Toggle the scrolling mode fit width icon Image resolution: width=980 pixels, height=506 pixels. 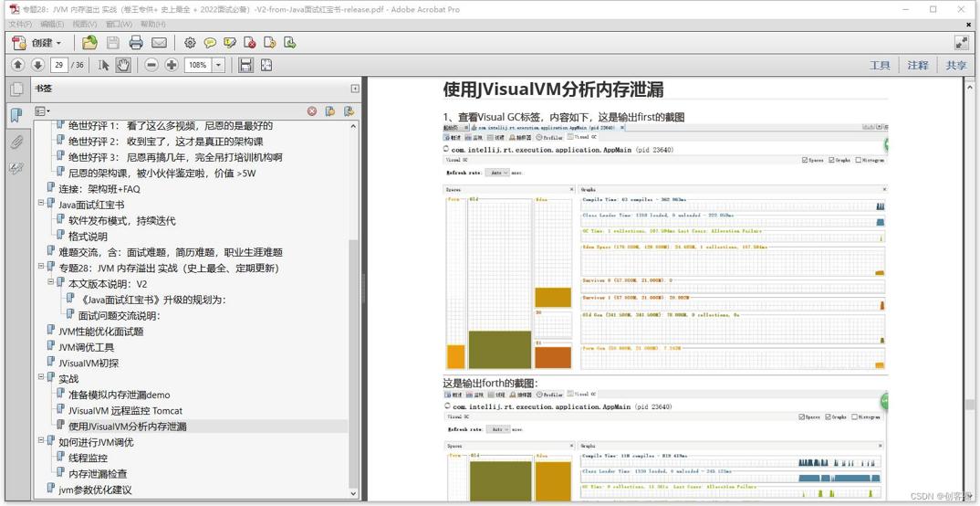[x=246, y=65]
